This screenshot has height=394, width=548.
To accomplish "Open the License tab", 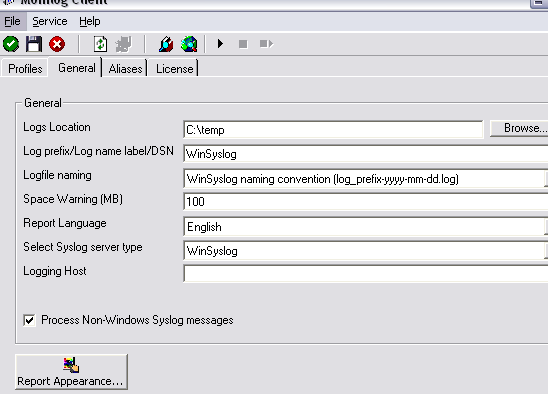I will coord(174,69).
